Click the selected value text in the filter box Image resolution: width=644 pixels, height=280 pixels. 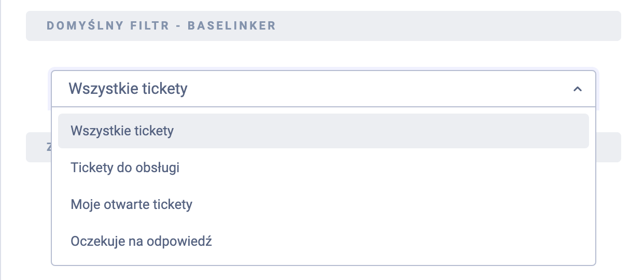pyautogui.click(x=128, y=89)
